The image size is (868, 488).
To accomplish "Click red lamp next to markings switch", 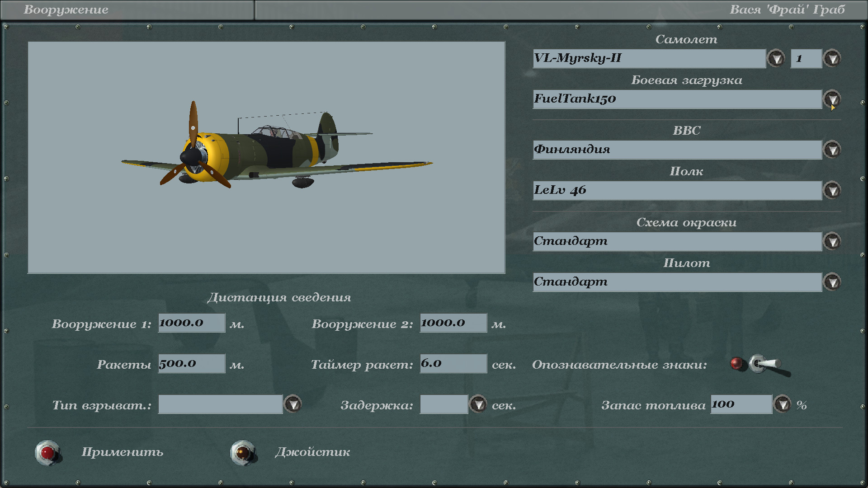I will click(736, 363).
